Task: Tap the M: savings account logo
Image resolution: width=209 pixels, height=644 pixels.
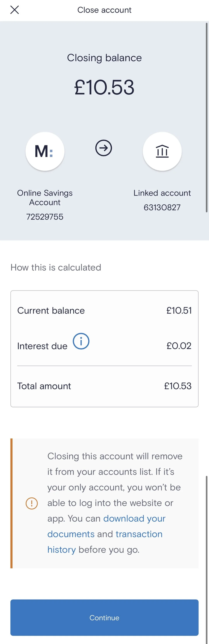Action: [x=45, y=151]
